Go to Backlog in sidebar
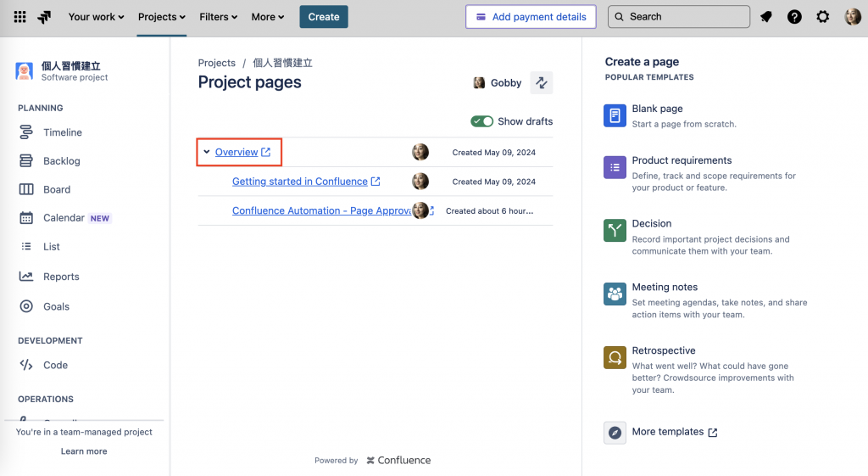 (x=61, y=160)
